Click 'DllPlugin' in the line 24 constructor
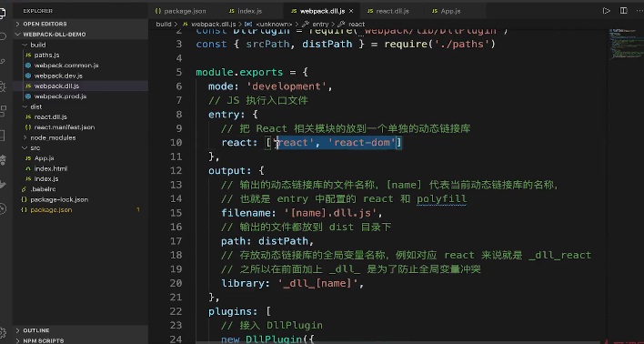The image size is (644, 344). [x=274, y=339]
